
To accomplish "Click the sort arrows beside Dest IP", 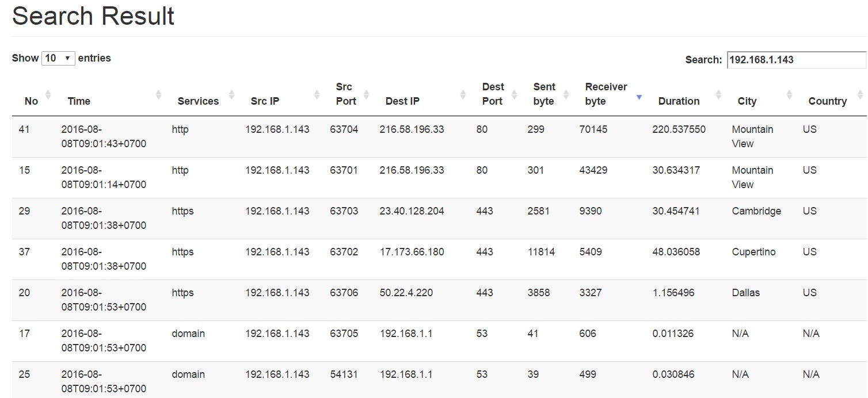I will (x=463, y=94).
